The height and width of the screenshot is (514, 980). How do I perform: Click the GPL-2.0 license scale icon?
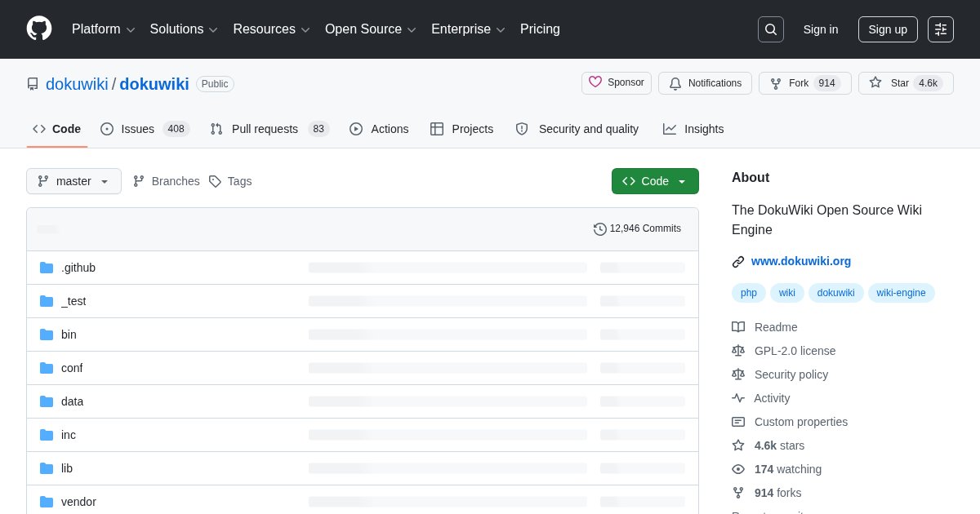(738, 351)
